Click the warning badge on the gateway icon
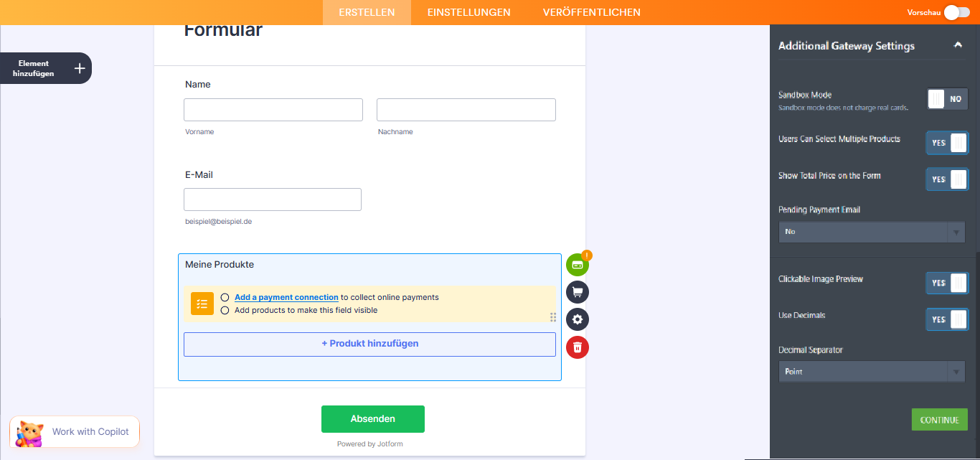This screenshot has height=460, width=980. (586, 255)
